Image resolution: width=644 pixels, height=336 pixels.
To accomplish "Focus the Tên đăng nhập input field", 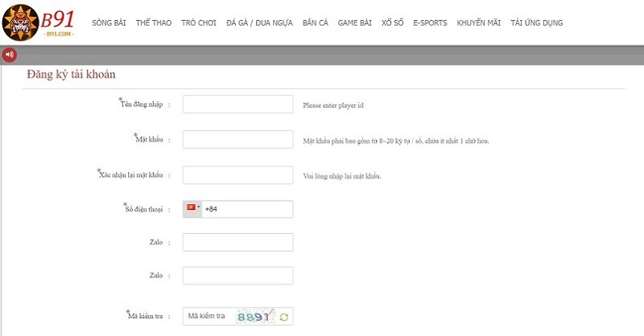I will pyautogui.click(x=237, y=104).
